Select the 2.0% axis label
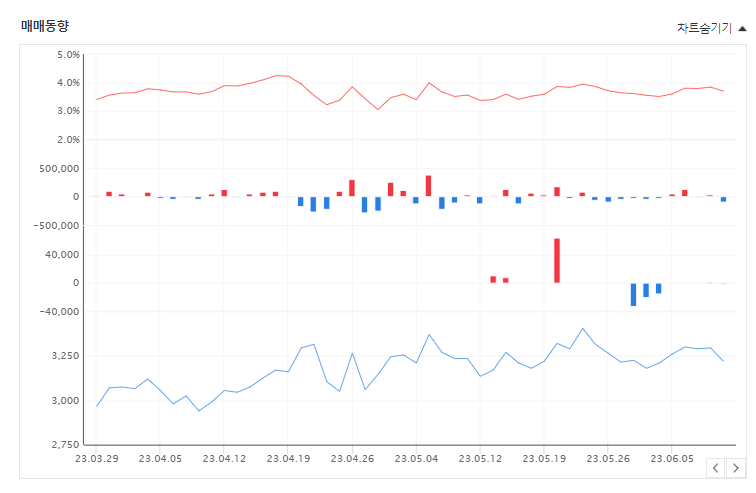The width and height of the screenshot is (756, 493). 68,140
